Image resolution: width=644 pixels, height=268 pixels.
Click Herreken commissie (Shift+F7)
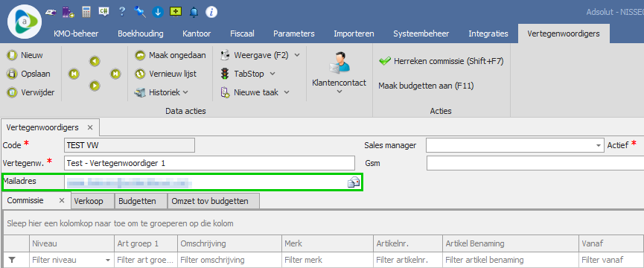(441, 61)
